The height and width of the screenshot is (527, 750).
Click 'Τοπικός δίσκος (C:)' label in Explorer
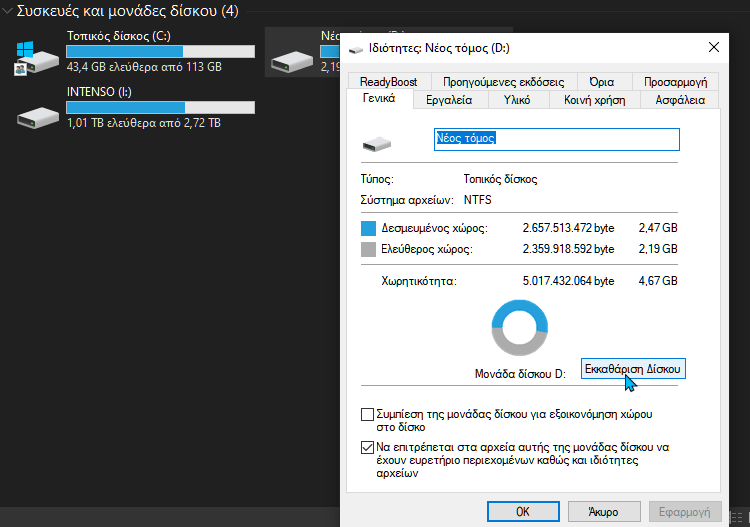(x=119, y=36)
